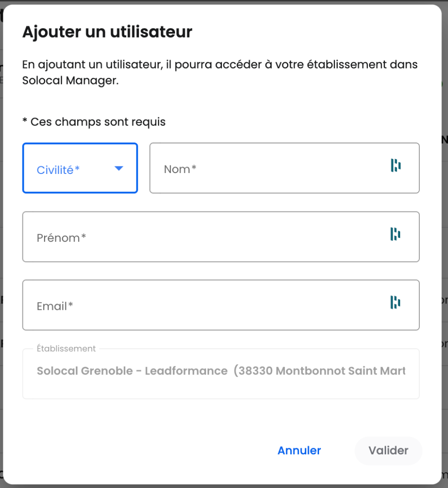
Task: Click the Dashlane autofill icon in Email field
Action: [x=396, y=302]
